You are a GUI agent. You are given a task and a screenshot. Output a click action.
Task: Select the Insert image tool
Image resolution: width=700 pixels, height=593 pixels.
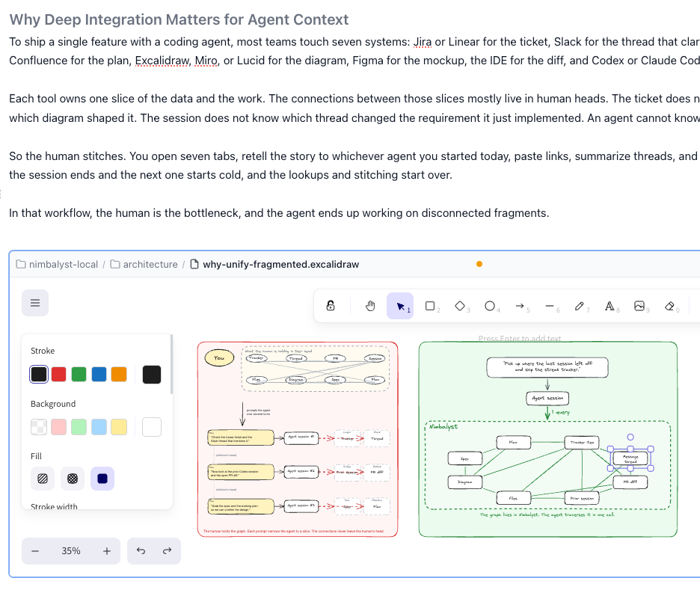coord(639,306)
